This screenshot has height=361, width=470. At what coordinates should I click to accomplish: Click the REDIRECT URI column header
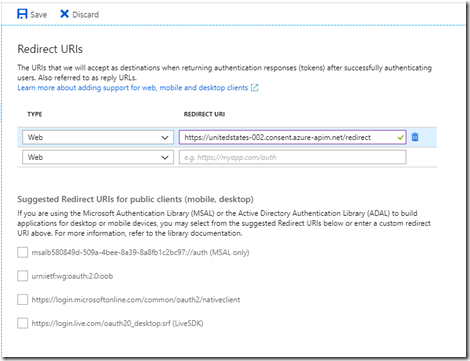tap(204, 114)
